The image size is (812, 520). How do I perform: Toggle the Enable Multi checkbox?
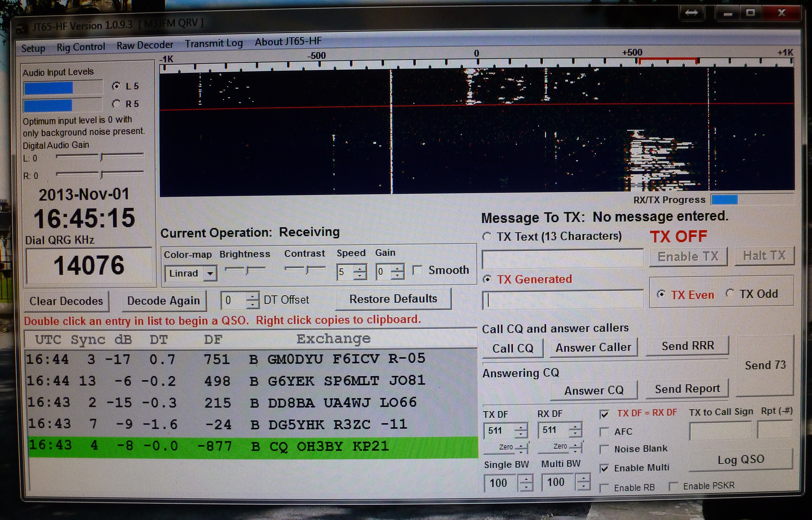pos(604,468)
